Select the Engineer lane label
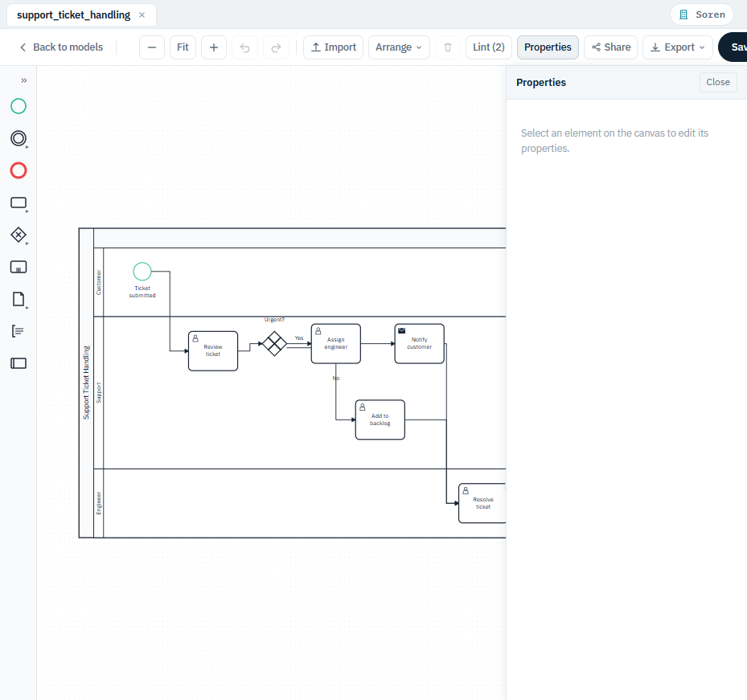The image size is (747, 700). [x=99, y=503]
